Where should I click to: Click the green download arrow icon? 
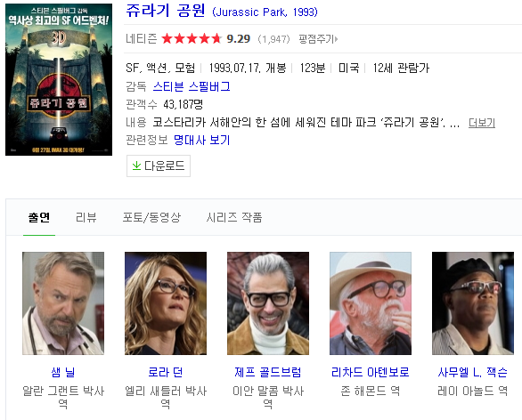click(x=136, y=166)
